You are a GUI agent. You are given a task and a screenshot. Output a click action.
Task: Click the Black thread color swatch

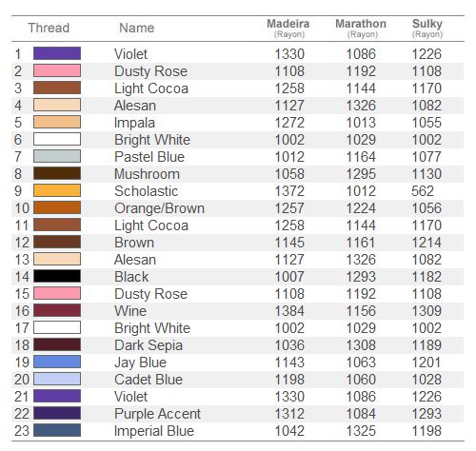(57, 276)
